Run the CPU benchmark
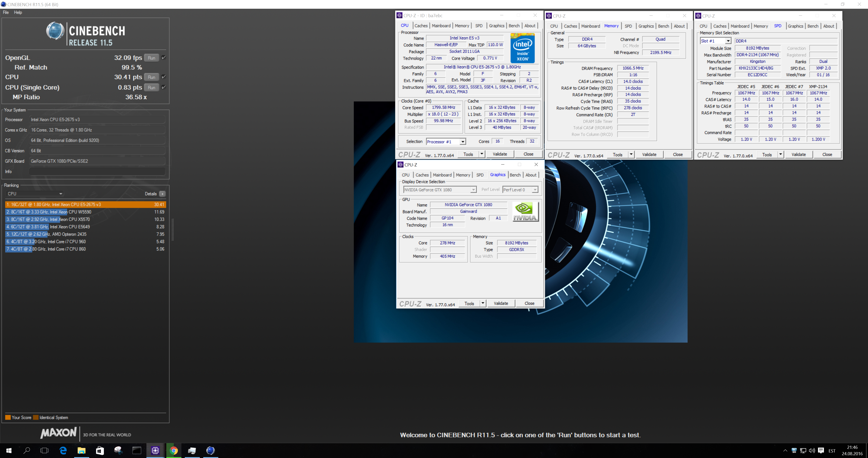The height and width of the screenshot is (458, 868). [x=152, y=77]
